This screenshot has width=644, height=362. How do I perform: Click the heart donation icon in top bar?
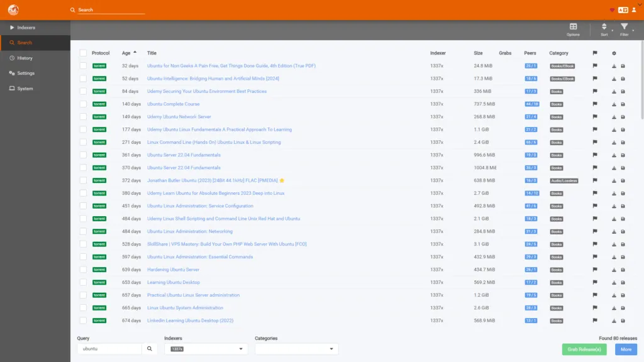point(611,9)
